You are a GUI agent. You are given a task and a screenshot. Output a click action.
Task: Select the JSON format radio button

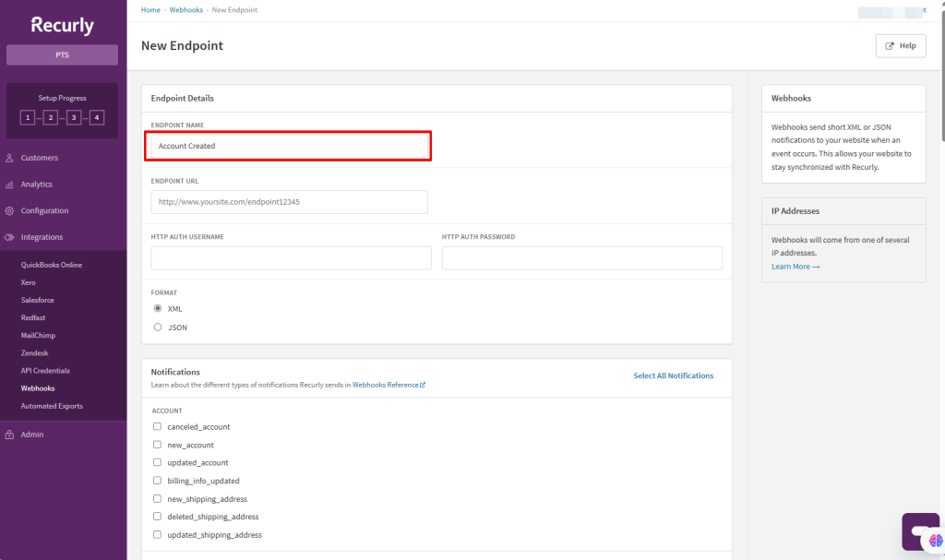158,327
